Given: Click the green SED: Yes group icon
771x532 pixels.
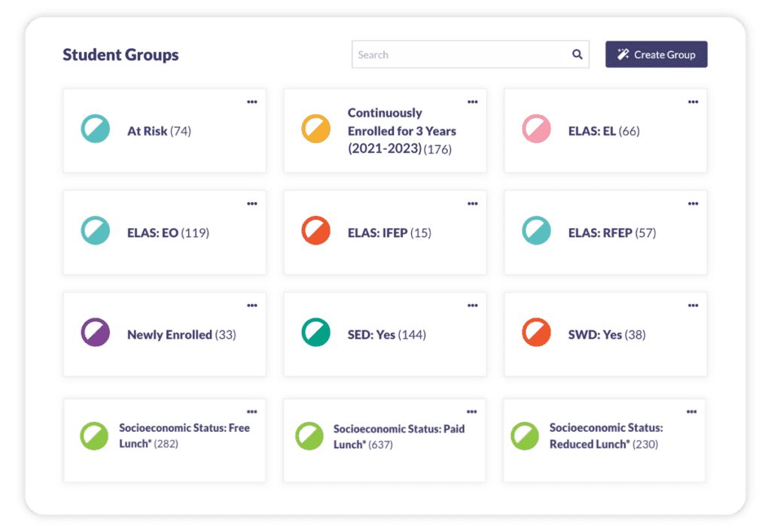Looking at the screenshot, I should [x=315, y=333].
